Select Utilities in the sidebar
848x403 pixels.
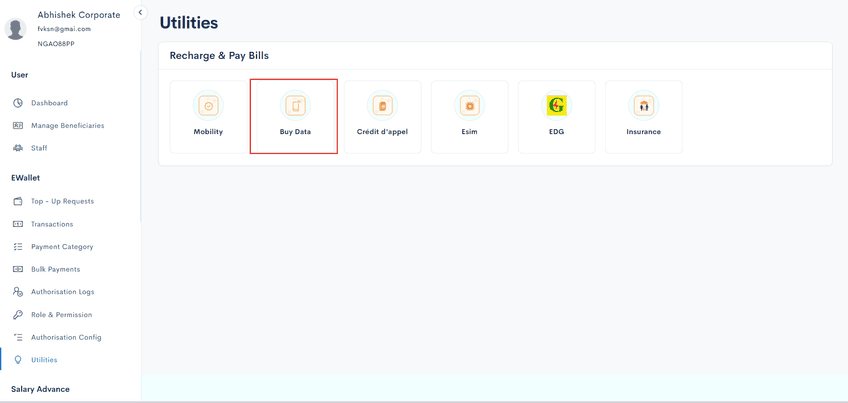(44, 360)
